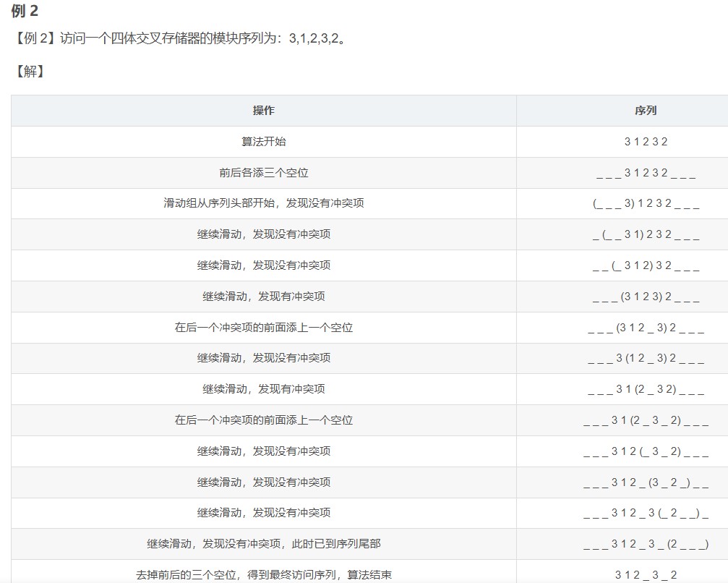The image size is (728, 583).
Task: Select the initial sequence cell '3 1 2 3 2'
Action: [645, 142]
